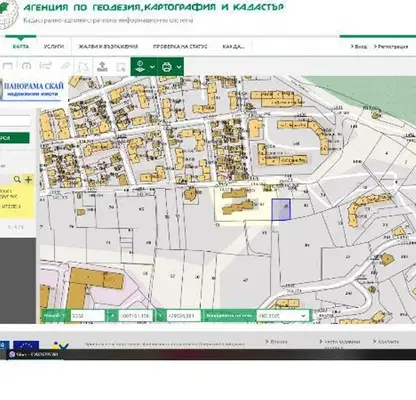The width and height of the screenshot is (416, 400).
Task: Expand the layers button dropdown arrow
Action: pos(152,67)
